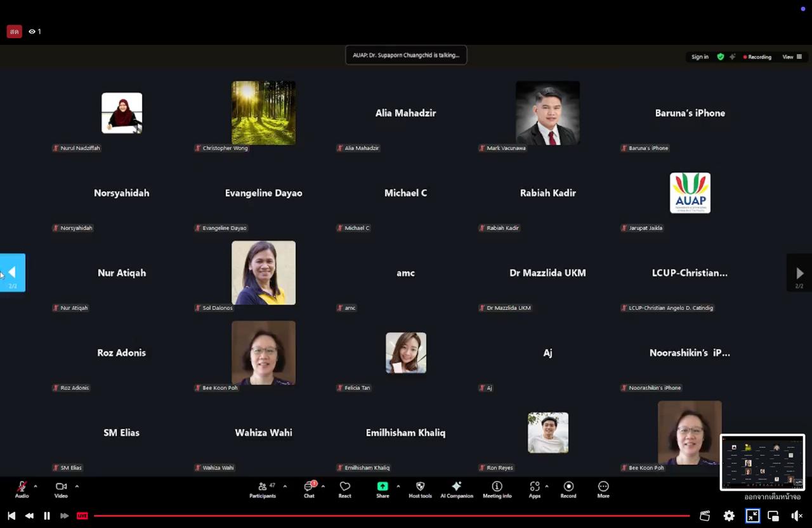This screenshot has width=812, height=528.
Task: Go to next gallery page arrow
Action: point(799,273)
